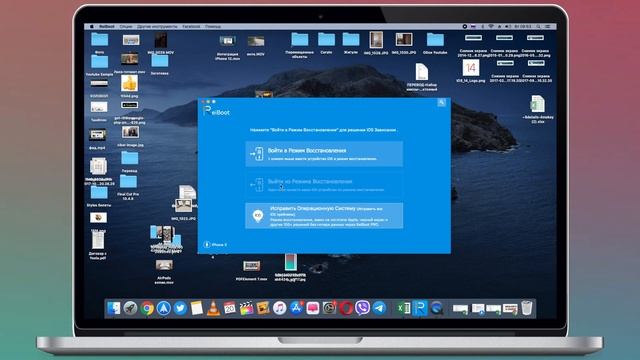Open Notification Center in the menu bar
The height and width of the screenshot is (360, 640).
[x=548, y=27]
